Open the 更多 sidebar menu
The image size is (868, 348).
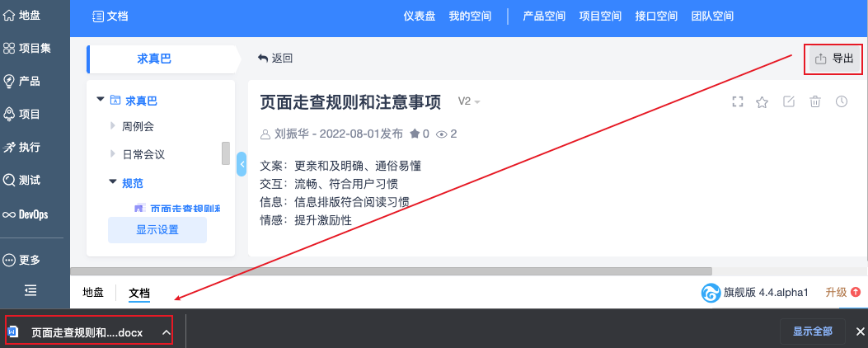pos(22,259)
